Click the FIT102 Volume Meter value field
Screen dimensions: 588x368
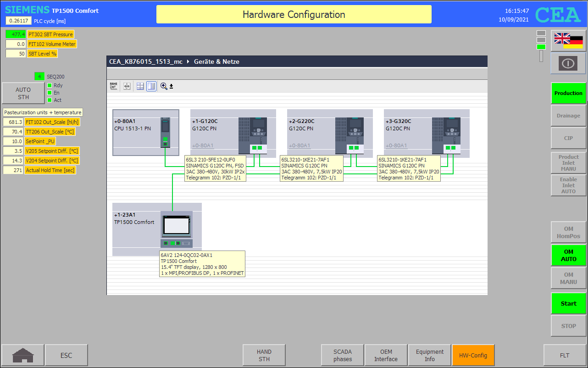click(16, 44)
